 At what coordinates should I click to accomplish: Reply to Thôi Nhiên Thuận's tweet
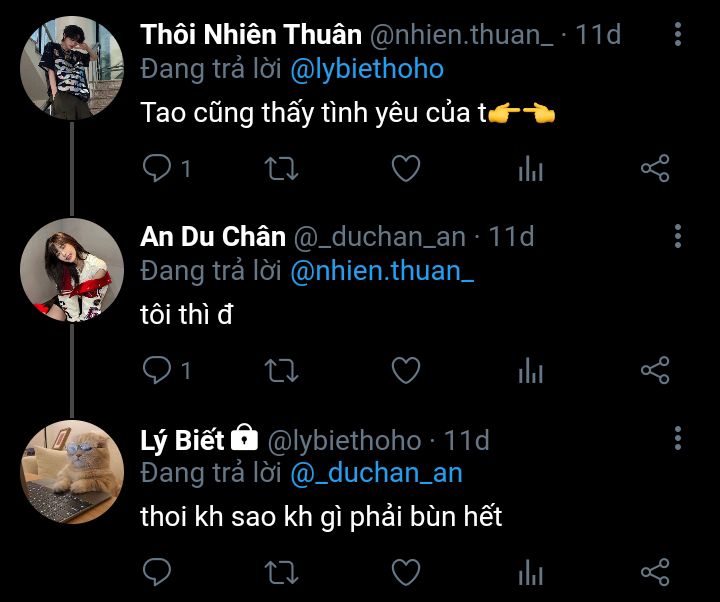point(157,168)
